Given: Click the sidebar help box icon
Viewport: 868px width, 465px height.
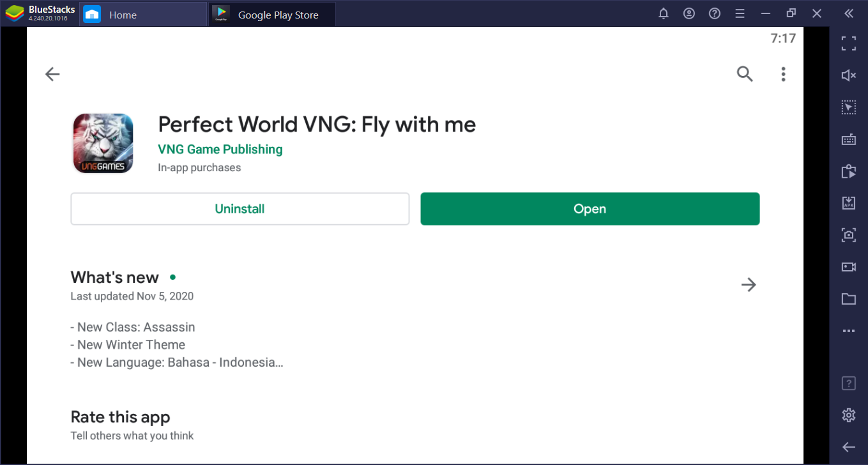Looking at the screenshot, I should (848, 383).
